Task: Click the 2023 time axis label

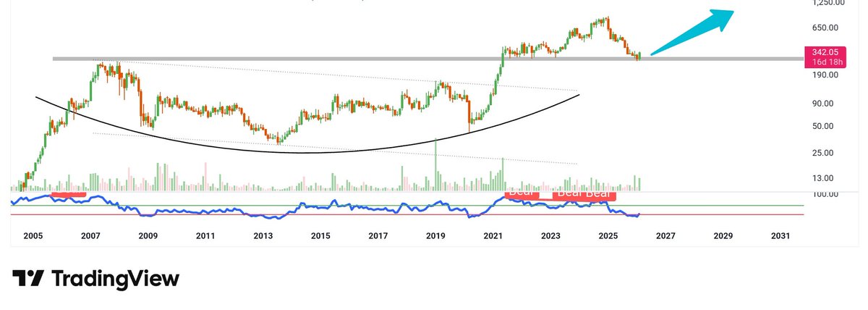Action: click(x=550, y=236)
